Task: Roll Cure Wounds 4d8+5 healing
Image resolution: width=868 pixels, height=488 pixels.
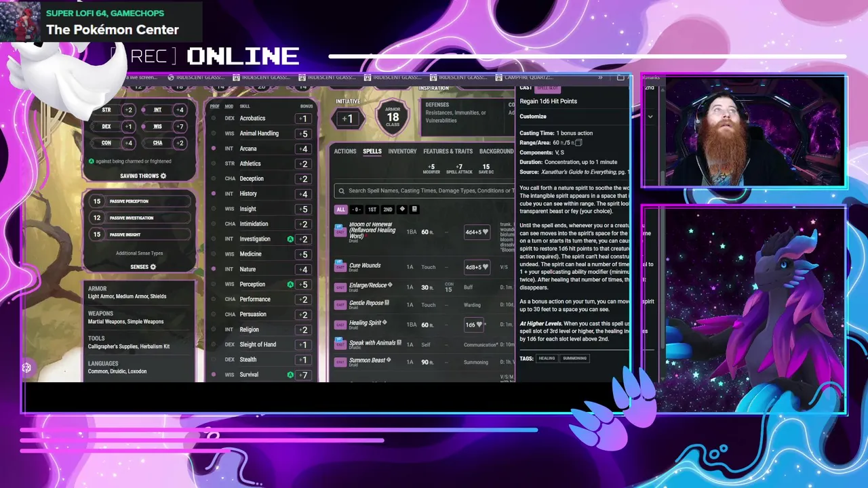Action: click(477, 267)
